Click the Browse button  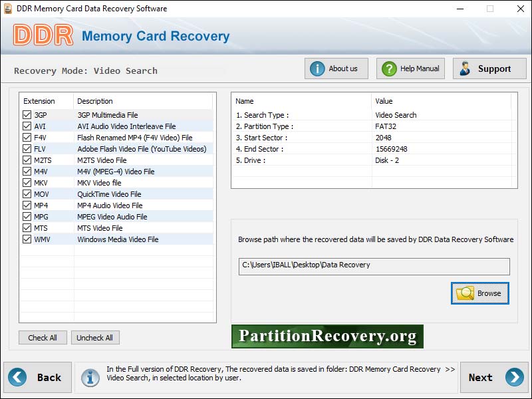[479, 293]
